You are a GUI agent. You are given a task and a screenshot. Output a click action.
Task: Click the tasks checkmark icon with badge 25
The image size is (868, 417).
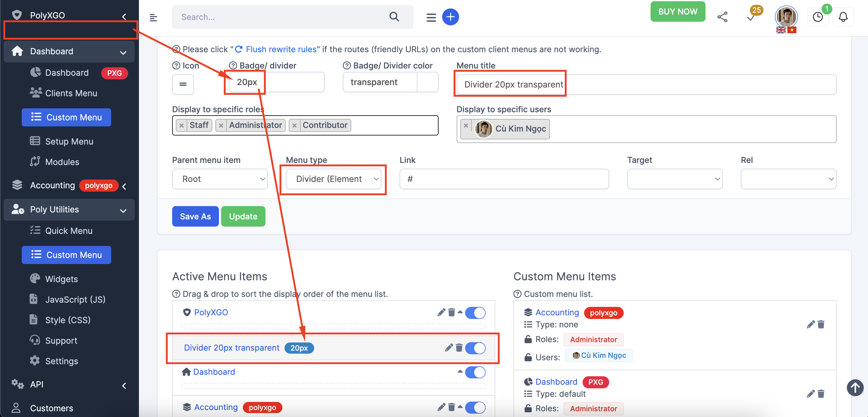click(x=751, y=18)
